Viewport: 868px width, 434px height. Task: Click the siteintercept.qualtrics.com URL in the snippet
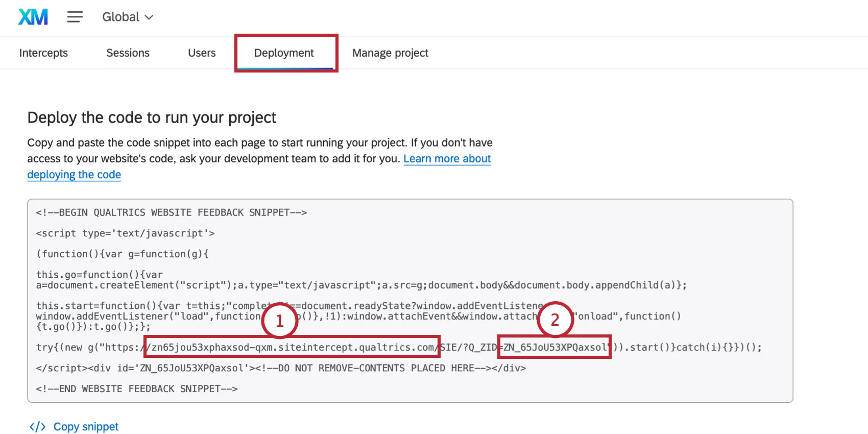(x=293, y=347)
